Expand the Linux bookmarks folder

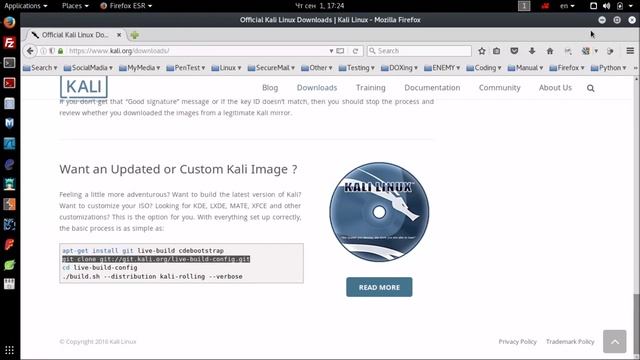coord(227,68)
